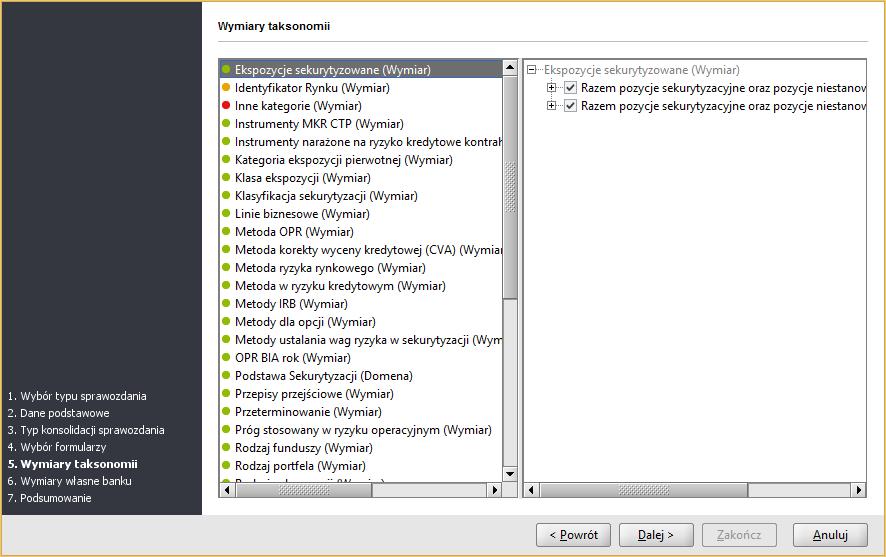Go to step 2 Dane podstawowe
The image size is (886, 557).
58,413
